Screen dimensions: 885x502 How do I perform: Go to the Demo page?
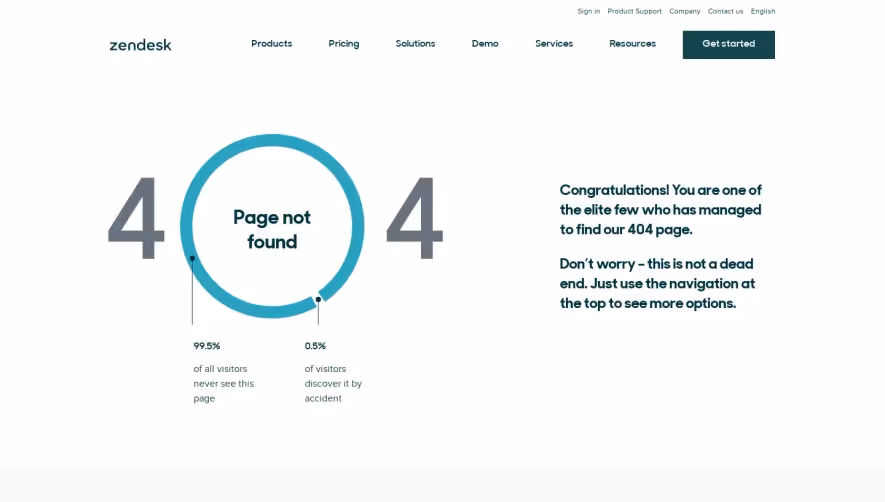[x=485, y=43]
